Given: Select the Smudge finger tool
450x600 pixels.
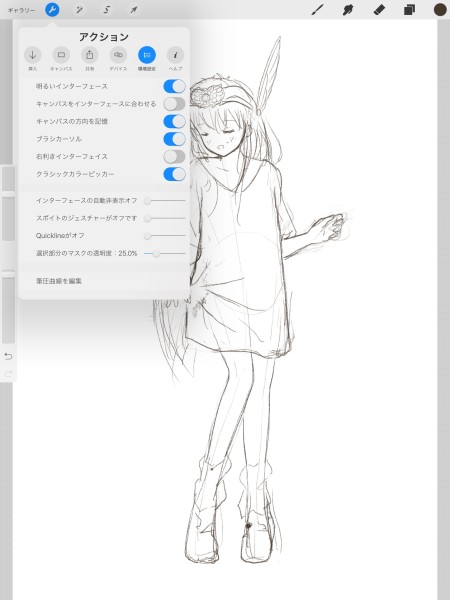Looking at the screenshot, I should tap(348, 10).
